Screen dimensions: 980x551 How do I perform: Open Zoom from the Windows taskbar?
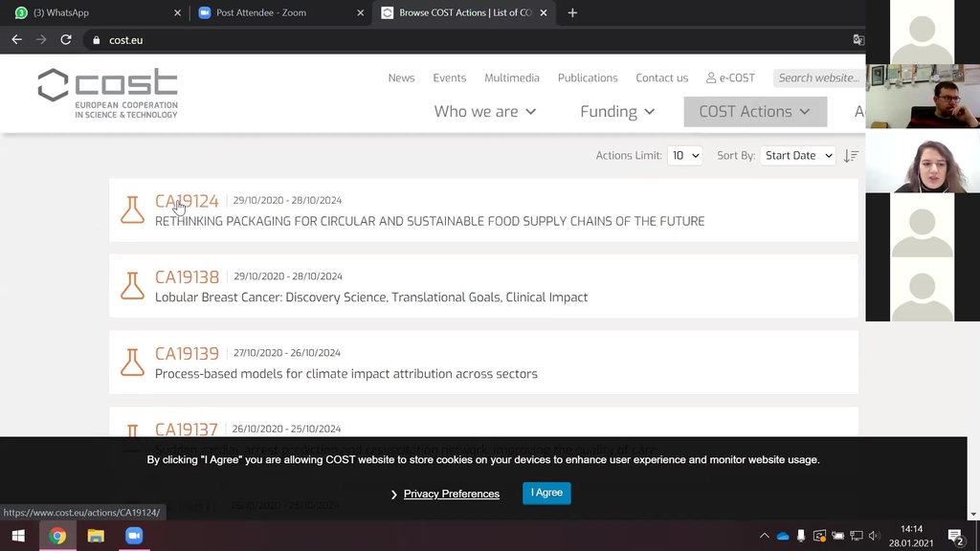133,536
